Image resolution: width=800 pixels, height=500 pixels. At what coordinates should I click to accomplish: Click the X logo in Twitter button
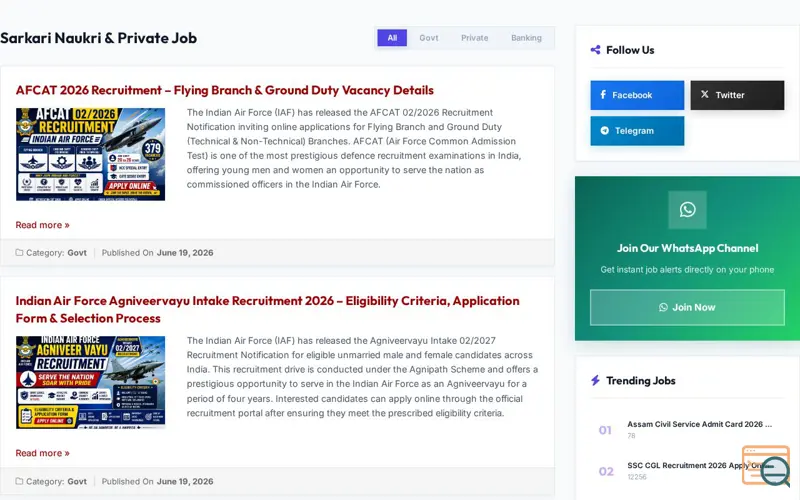[705, 94]
